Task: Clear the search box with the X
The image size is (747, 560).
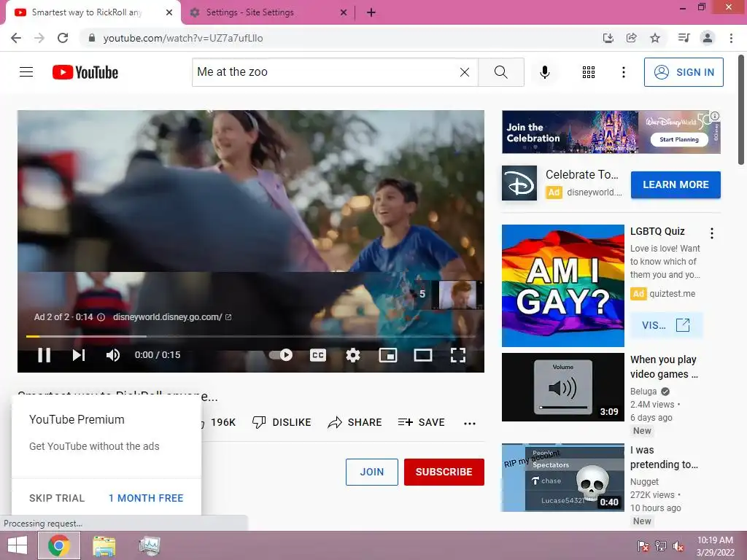Action: pos(465,72)
